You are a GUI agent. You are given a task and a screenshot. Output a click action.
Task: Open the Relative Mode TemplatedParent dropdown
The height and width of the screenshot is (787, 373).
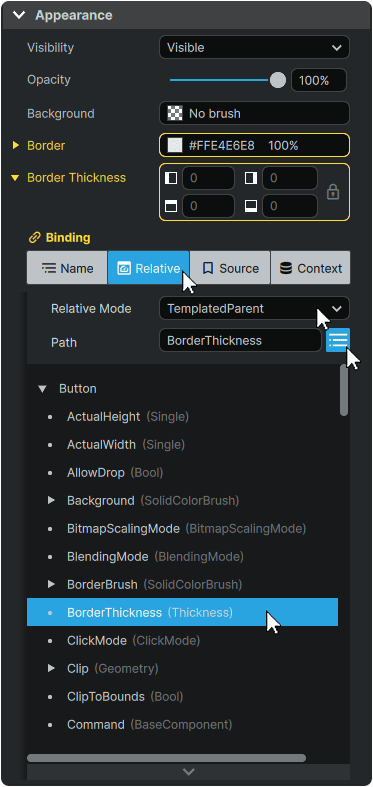[x=255, y=308]
